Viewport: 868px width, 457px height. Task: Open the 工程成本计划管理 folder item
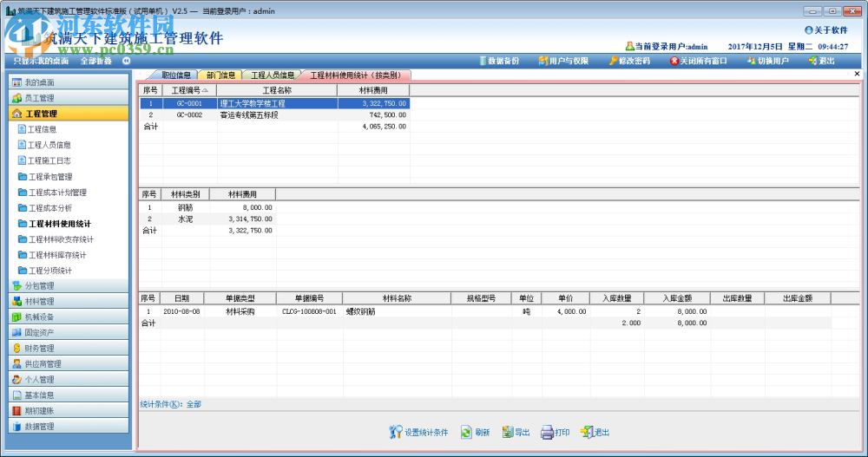53,192
